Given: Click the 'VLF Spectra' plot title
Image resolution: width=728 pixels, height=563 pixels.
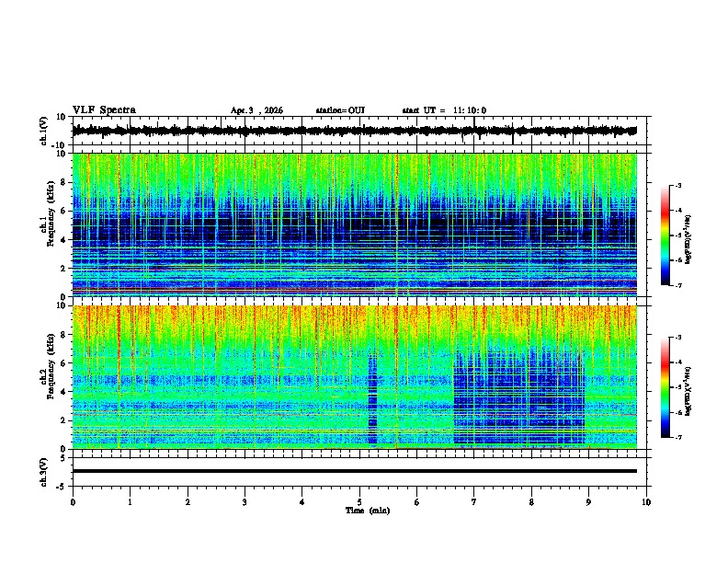Looking at the screenshot, I should [104, 110].
